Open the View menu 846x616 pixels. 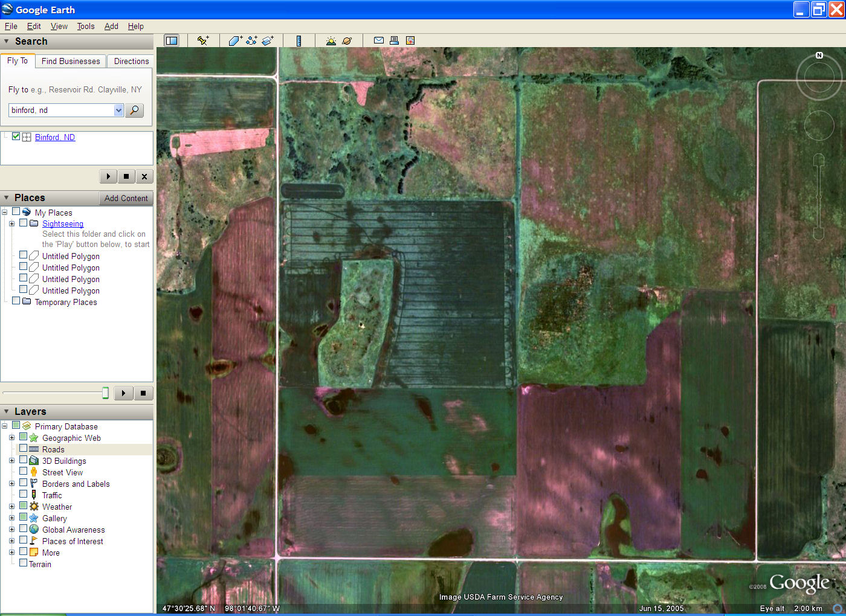tap(59, 26)
